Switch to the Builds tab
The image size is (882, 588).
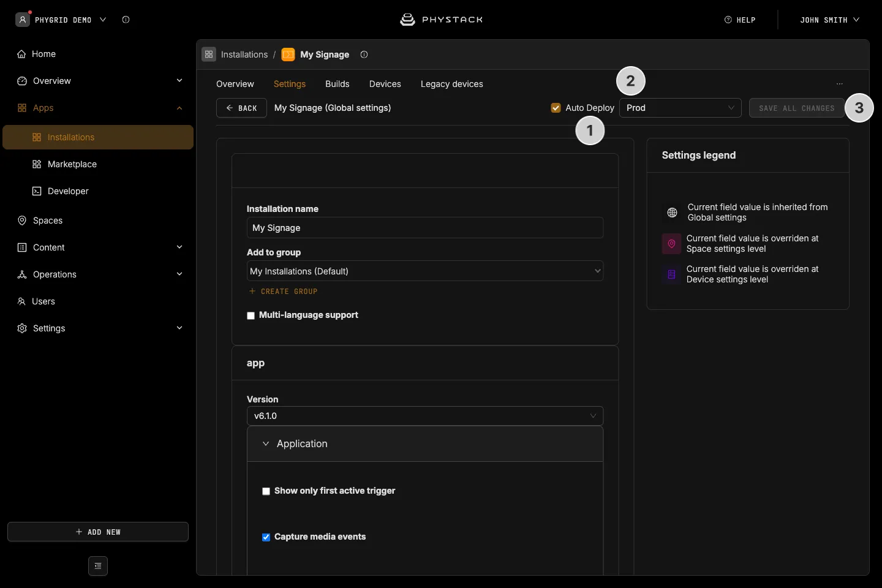coord(337,84)
